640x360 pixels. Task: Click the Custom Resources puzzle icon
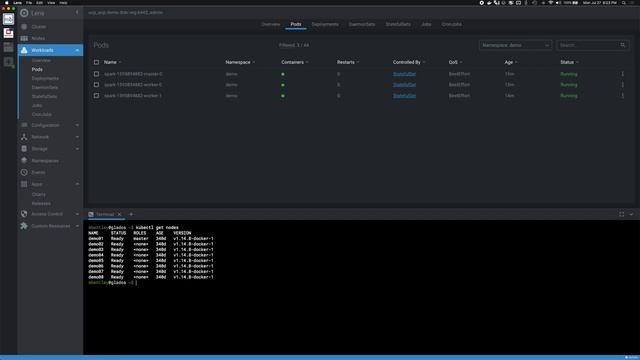24,226
